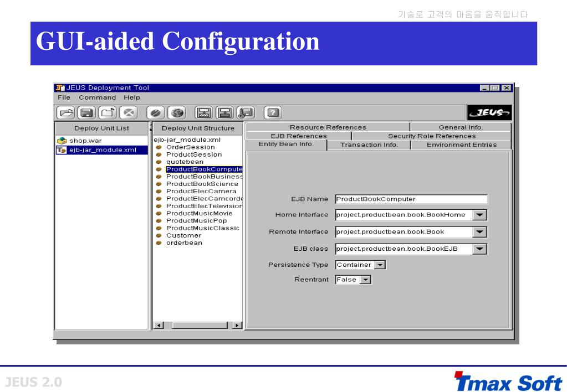Switch to the EJB References tab
This screenshot has height=392, width=567.
point(299,136)
